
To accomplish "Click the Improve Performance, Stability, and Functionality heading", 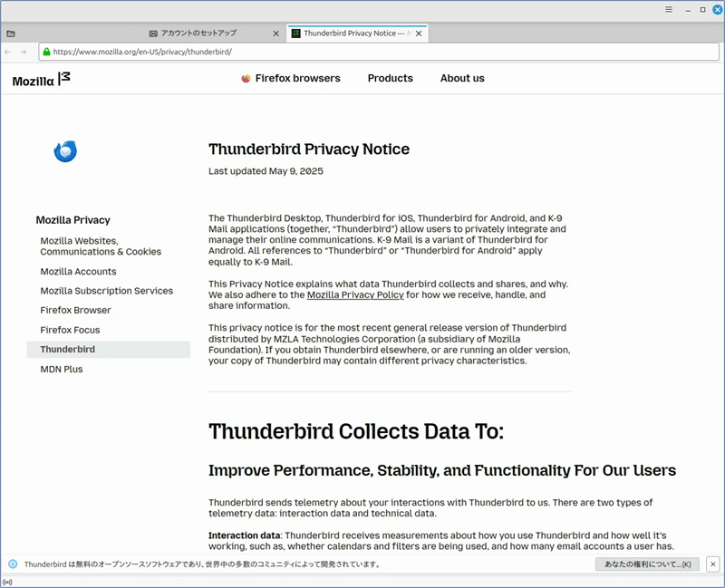I will [x=442, y=470].
